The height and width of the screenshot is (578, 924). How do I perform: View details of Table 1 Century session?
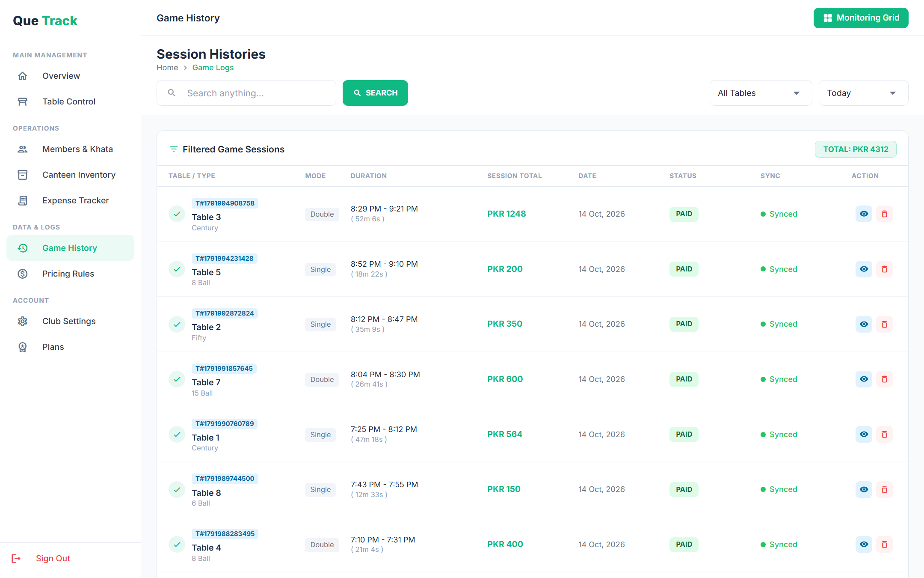pyautogui.click(x=864, y=435)
